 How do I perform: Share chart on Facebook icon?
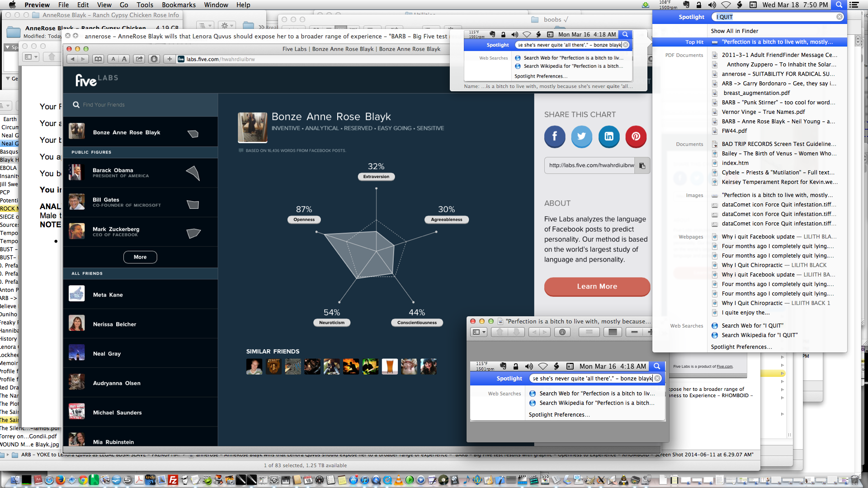tap(554, 136)
